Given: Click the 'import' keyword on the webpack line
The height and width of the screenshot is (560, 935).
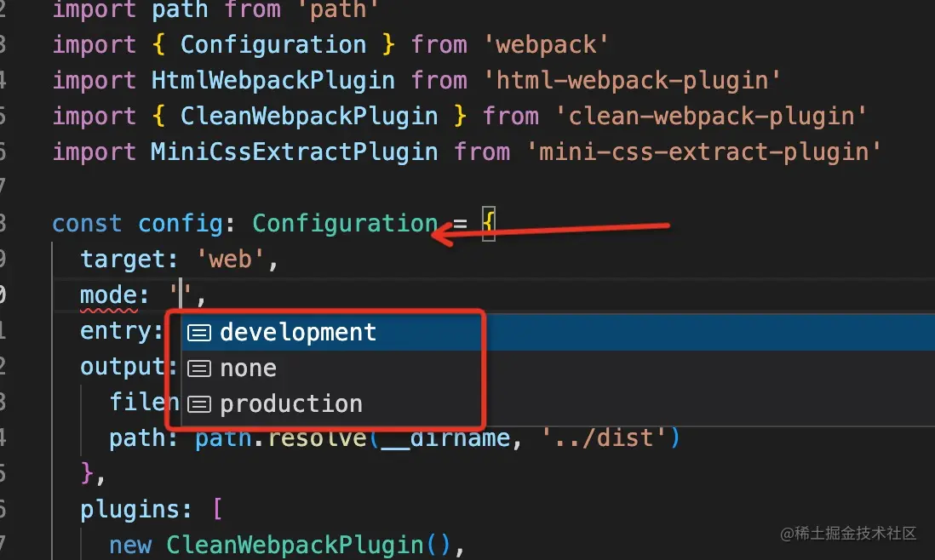Looking at the screenshot, I should tap(95, 45).
